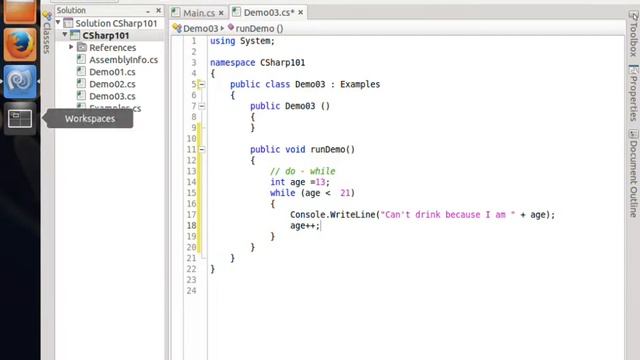Place cursor on the value '21'
Image resolution: width=640 pixels, height=360 pixels.
click(345, 193)
